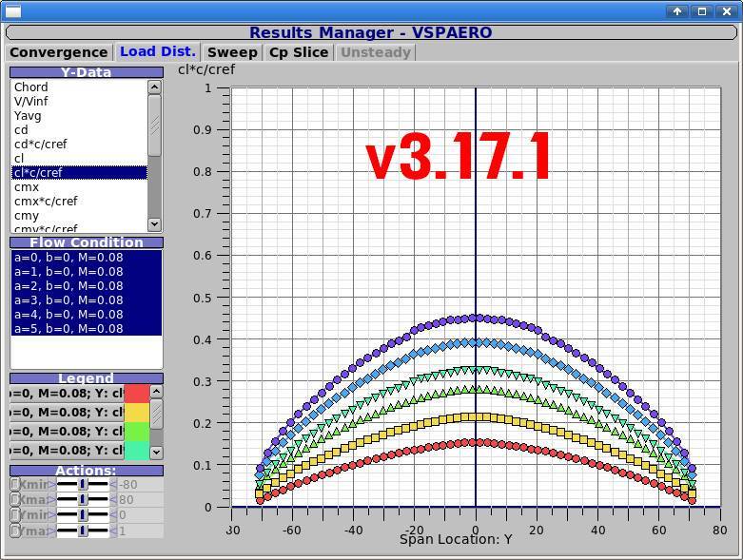
Task: Close the Results Manager window
Action: [727, 11]
